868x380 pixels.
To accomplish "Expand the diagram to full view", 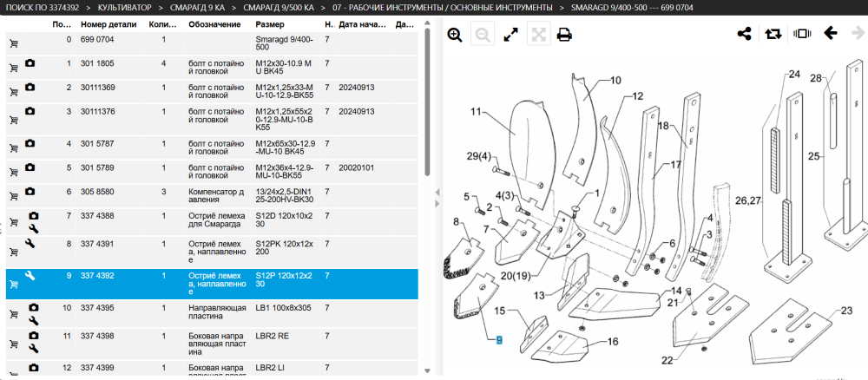I will pyautogui.click(x=510, y=35).
